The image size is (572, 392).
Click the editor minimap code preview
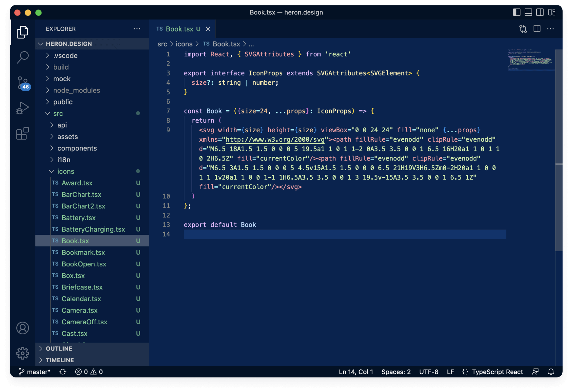click(531, 59)
